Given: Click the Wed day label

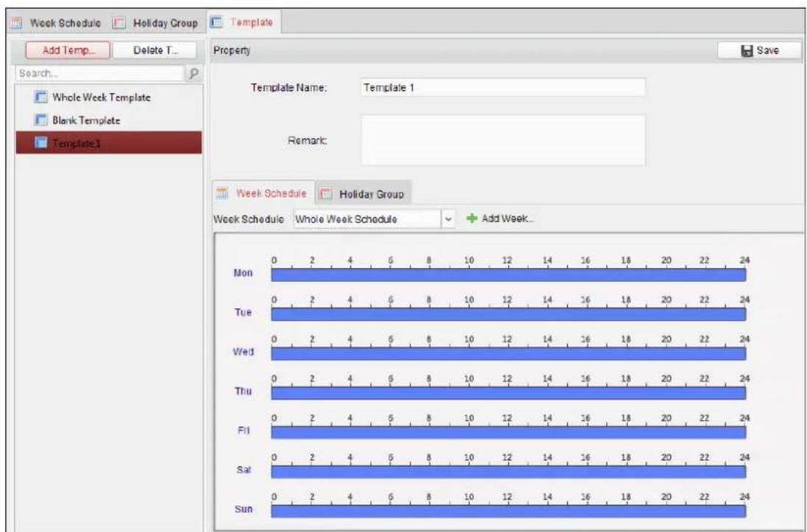Looking at the screenshot, I should point(243,352).
